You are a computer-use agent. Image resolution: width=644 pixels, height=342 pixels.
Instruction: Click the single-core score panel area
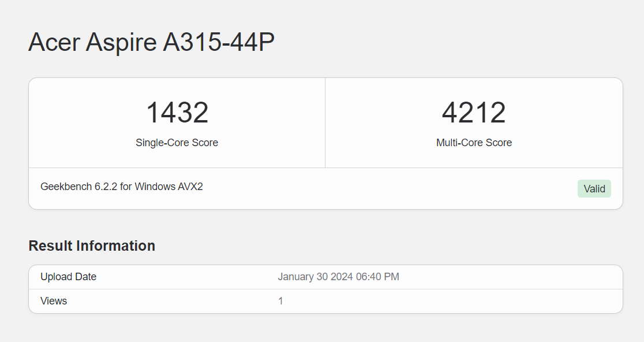click(177, 123)
